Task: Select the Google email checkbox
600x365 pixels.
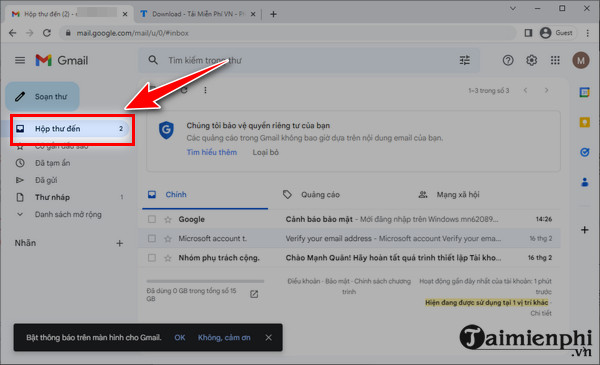Action: click(x=152, y=219)
